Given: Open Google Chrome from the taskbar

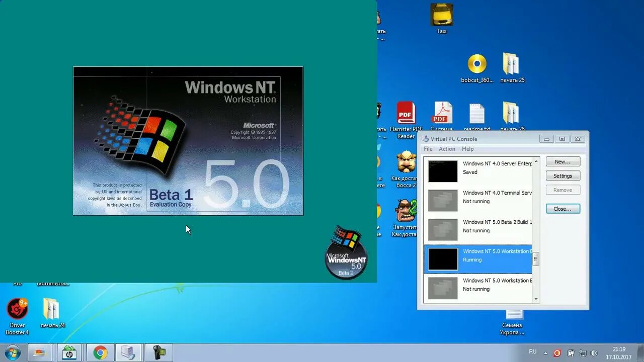Looking at the screenshot, I should pyautogui.click(x=100, y=353).
